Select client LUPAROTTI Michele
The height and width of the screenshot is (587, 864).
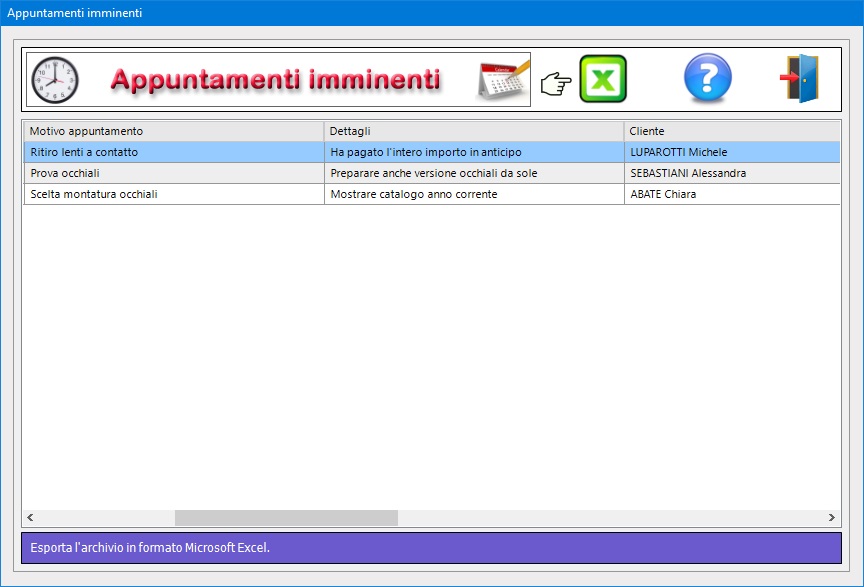click(732, 152)
